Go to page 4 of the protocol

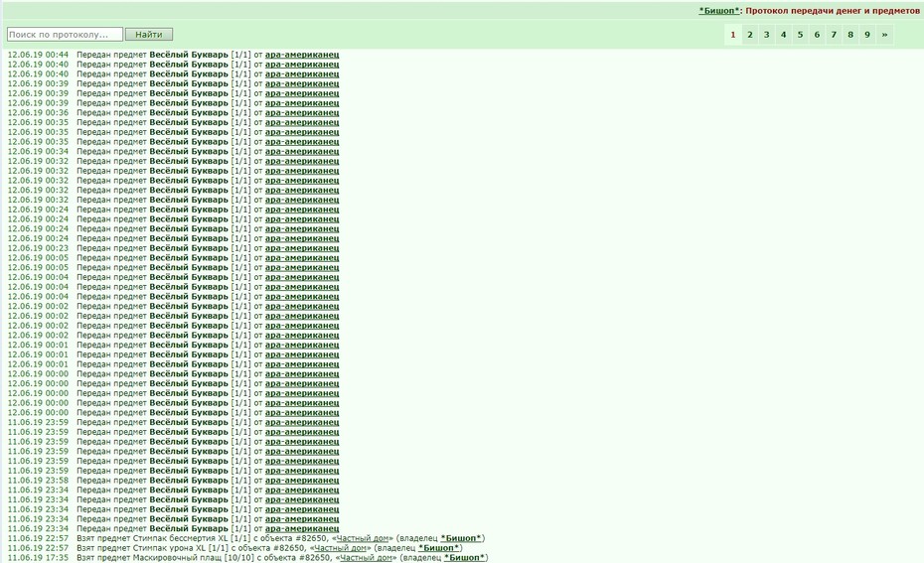tap(783, 34)
